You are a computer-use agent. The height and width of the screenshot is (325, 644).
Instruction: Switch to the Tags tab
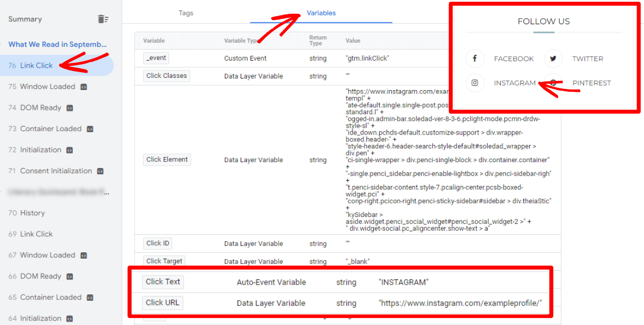186,13
